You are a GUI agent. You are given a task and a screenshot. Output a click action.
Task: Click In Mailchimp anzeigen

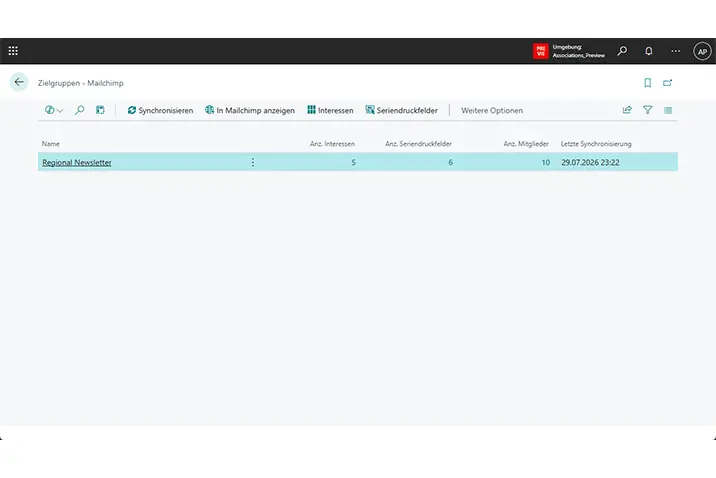250,110
